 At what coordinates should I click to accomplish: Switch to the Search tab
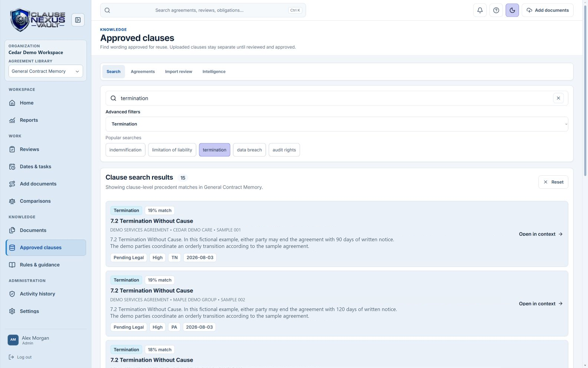pyautogui.click(x=114, y=72)
